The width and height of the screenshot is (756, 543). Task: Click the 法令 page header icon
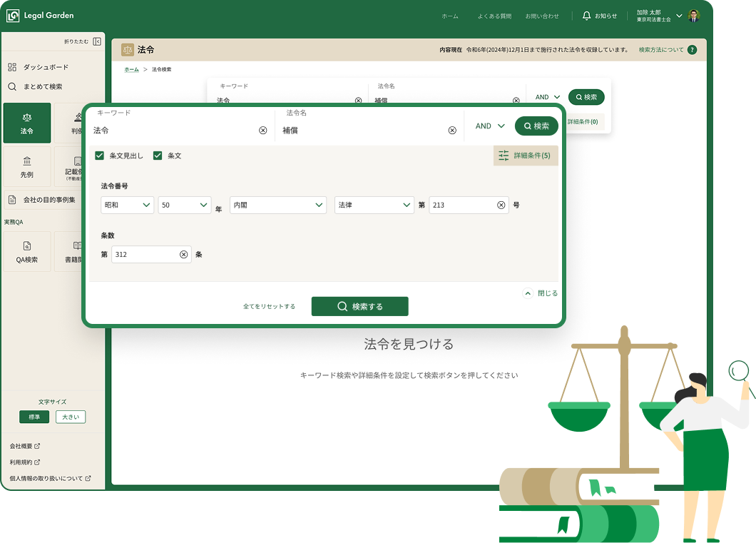pos(127,50)
